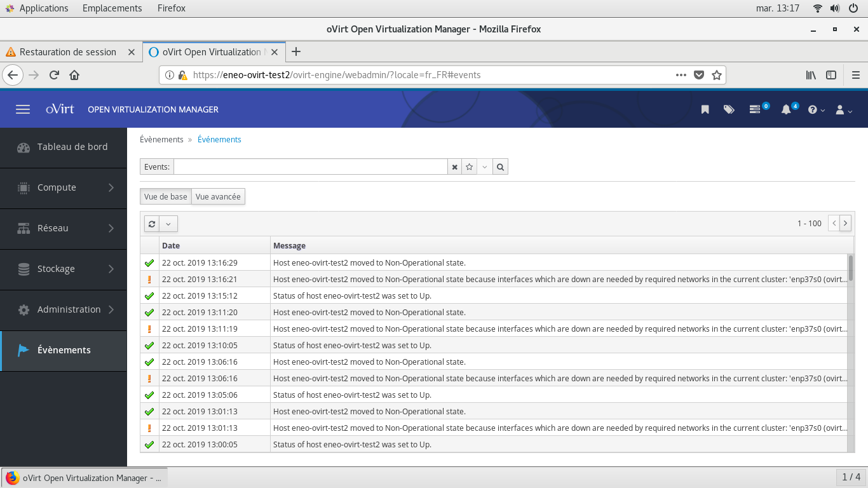Viewport: 868px width, 488px height.
Task: Click the search magnifier button
Action: [x=500, y=167]
